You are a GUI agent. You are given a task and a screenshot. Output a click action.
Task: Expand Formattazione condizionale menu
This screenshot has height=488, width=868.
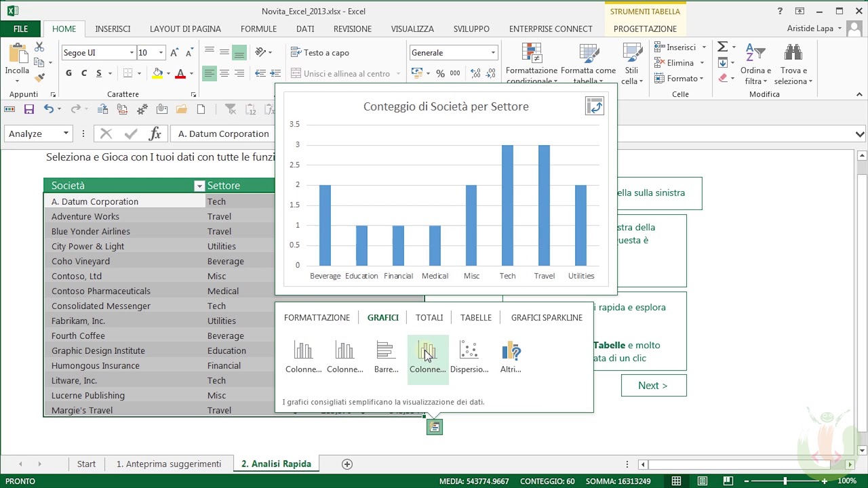click(532, 65)
